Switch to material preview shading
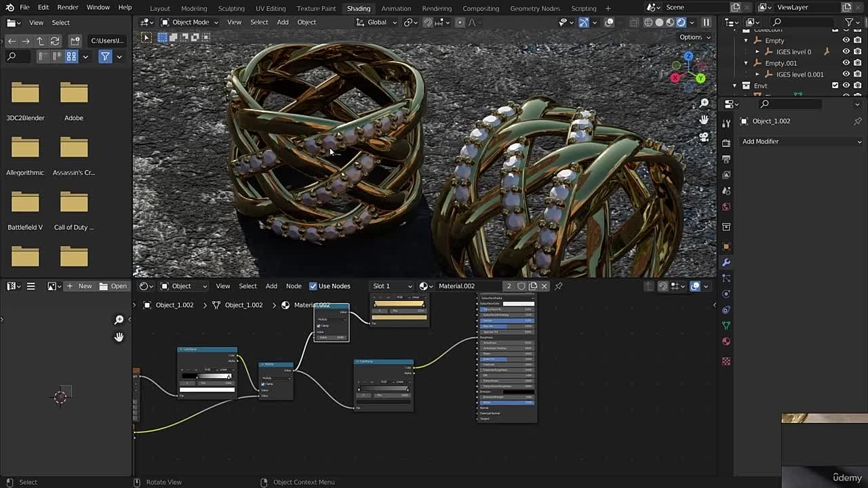This screenshot has height=488, width=868. [670, 22]
